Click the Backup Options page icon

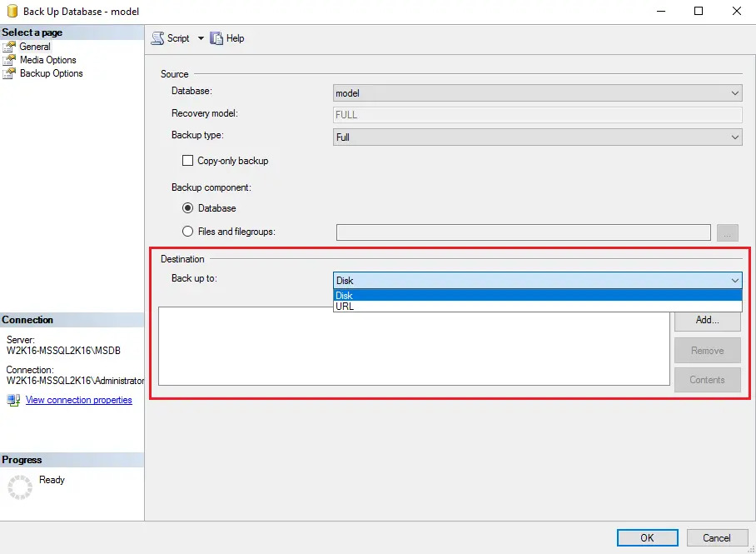pyautogui.click(x=9, y=73)
